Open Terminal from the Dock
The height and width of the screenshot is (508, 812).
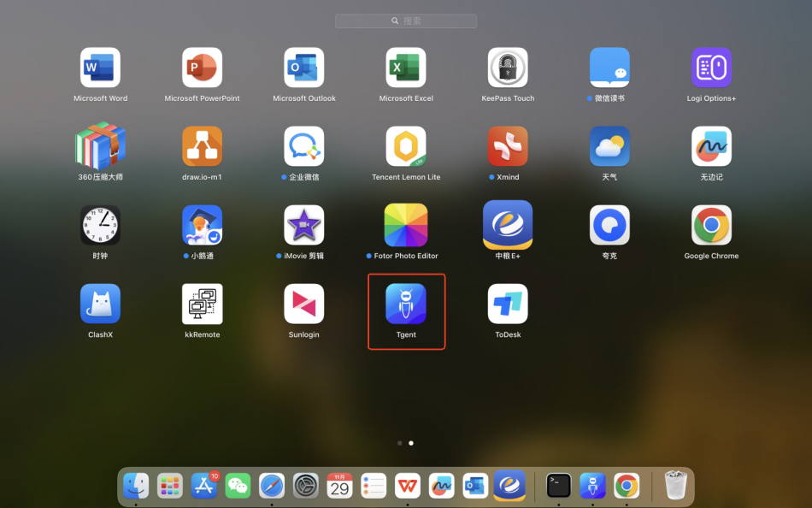(559, 486)
